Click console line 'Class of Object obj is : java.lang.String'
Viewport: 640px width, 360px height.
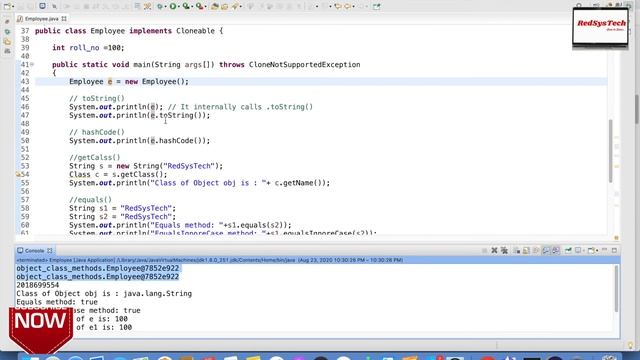[x=104, y=293]
